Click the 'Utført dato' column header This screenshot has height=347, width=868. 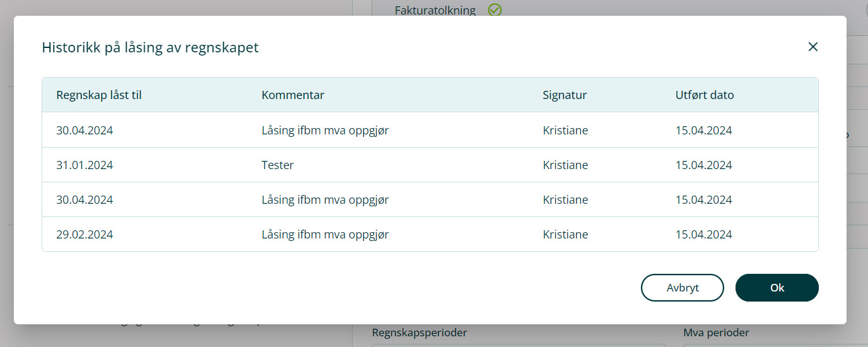(x=704, y=95)
